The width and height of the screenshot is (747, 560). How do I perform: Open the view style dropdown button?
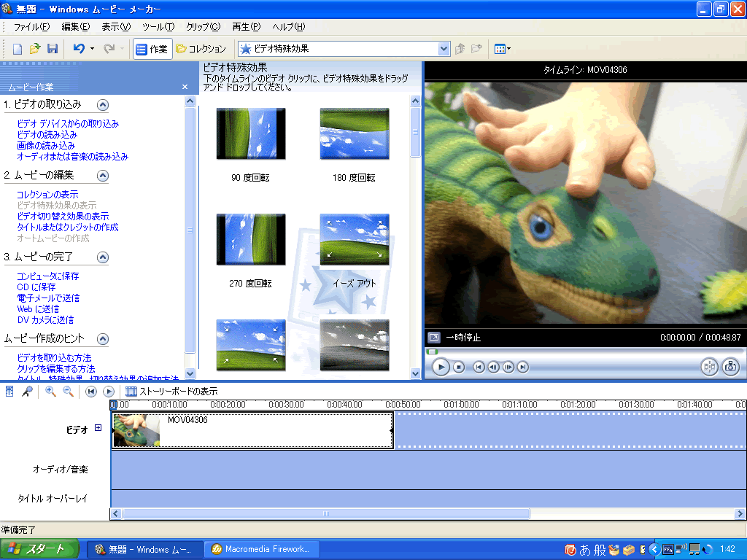(502, 49)
